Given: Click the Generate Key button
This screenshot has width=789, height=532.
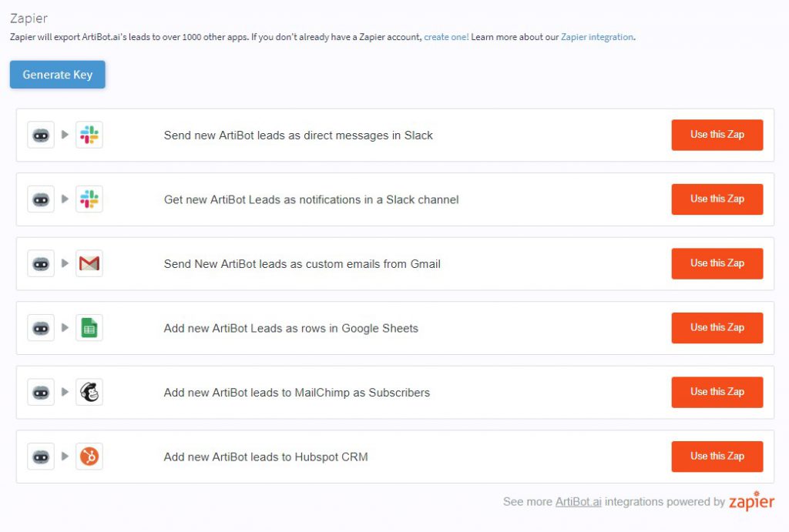Looking at the screenshot, I should point(57,75).
